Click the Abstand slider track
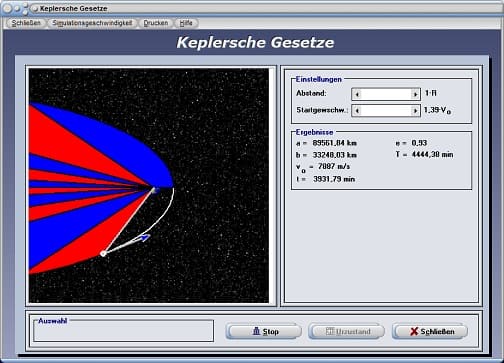The height and width of the screenshot is (363, 504). click(x=386, y=94)
